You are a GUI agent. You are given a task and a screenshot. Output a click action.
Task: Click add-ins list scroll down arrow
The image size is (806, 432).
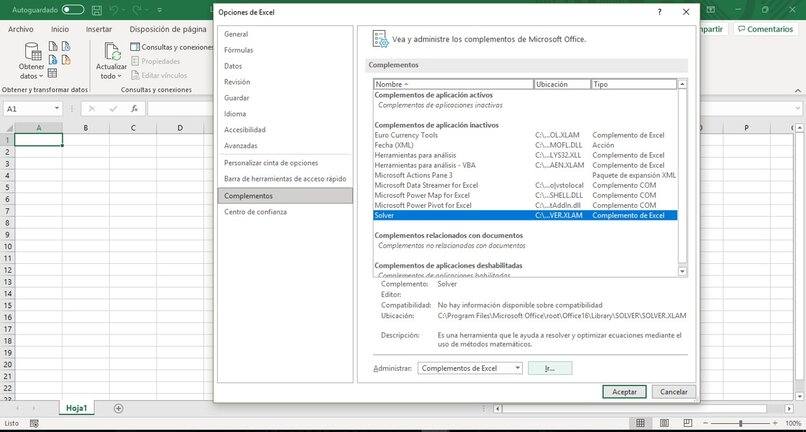point(683,271)
